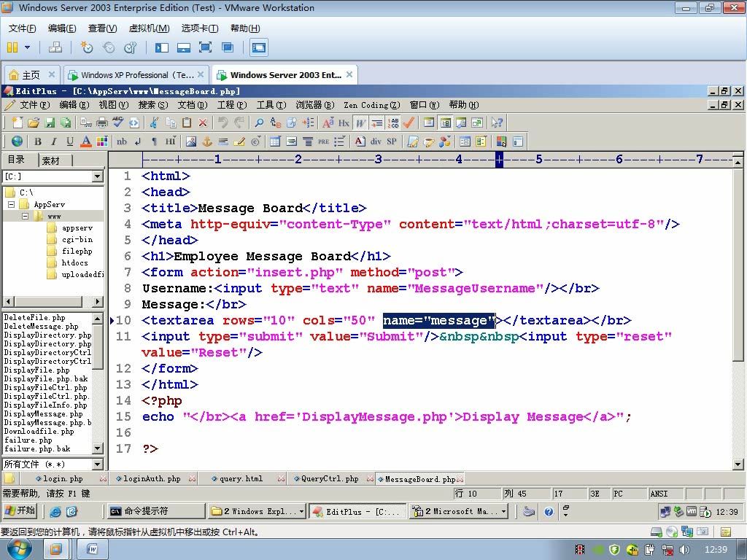Toggle the line numbers display button

coord(393,123)
